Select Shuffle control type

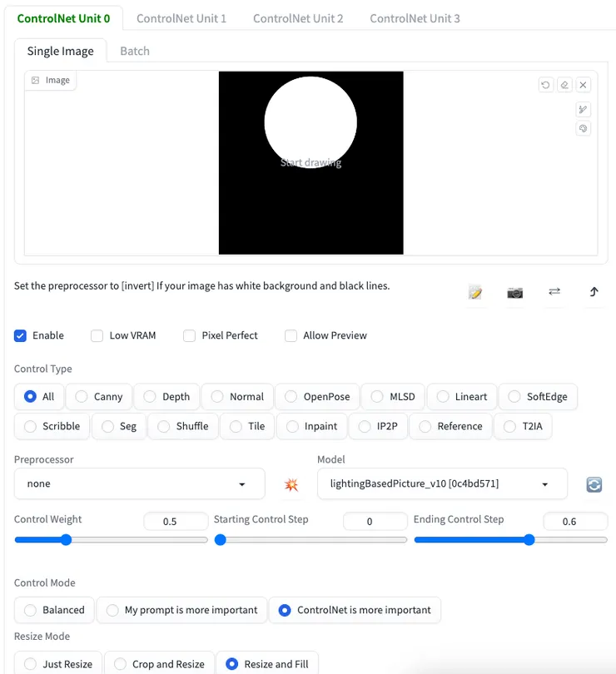pyautogui.click(x=183, y=426)
